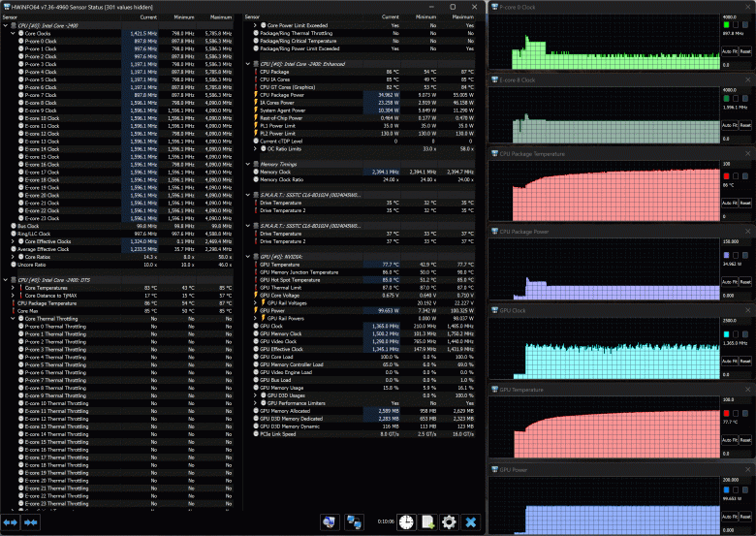Click the thermometer icon beside GPU Hot Spot Temperature
This screenshot has width=756, height=536.
click(x=256, y=280)
